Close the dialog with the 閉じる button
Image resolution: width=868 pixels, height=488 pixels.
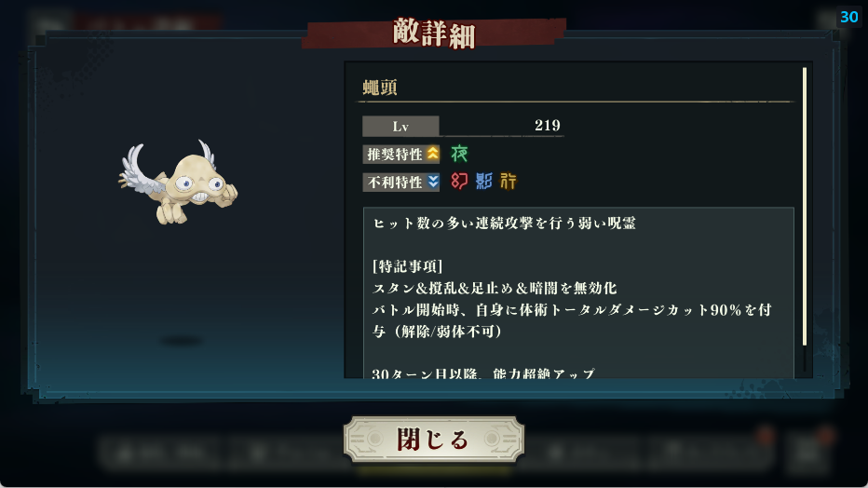[433, 440]
